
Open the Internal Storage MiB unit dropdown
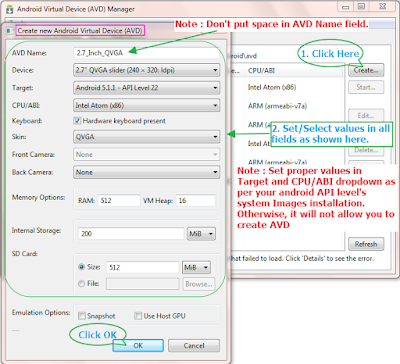pyautogui.click(x=201, y=234)
